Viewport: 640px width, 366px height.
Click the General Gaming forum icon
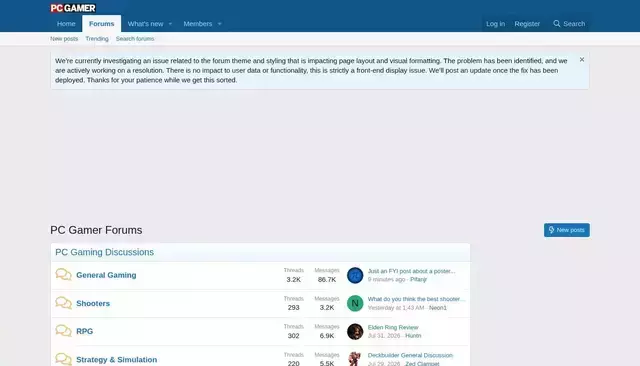point(63,275)
